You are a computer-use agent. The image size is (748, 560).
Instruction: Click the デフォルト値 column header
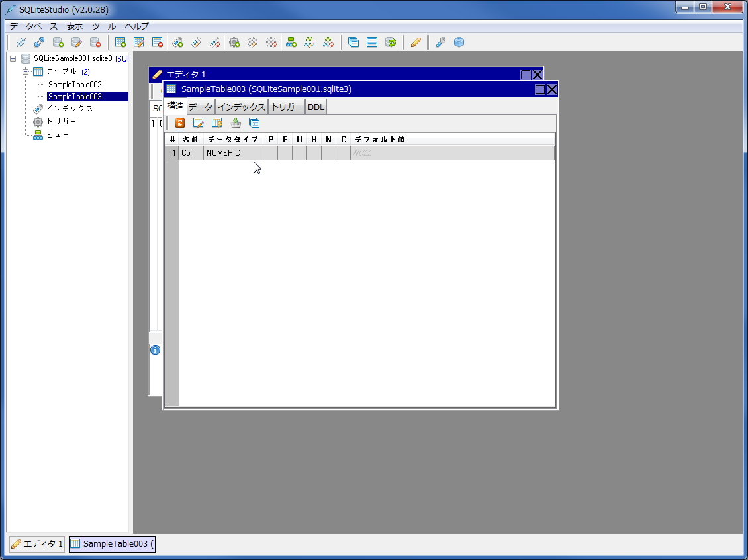pos(452,139)
